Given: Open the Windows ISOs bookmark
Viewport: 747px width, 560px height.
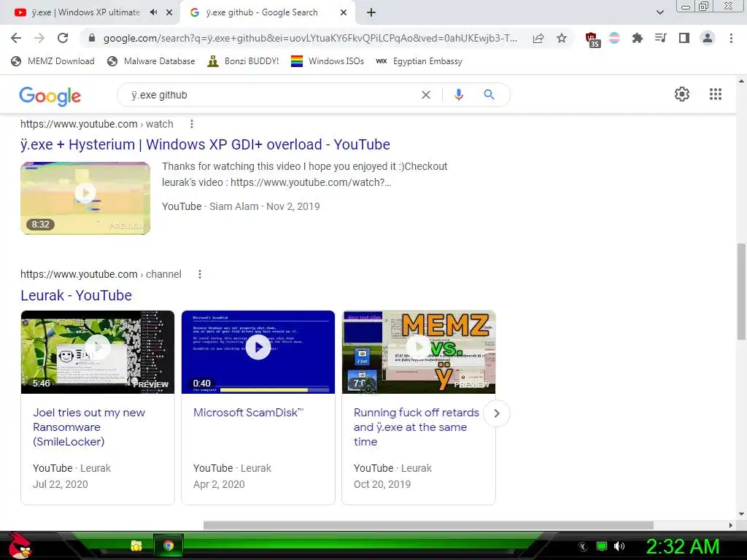Looking at the screenshot, I should click(328, 61).
